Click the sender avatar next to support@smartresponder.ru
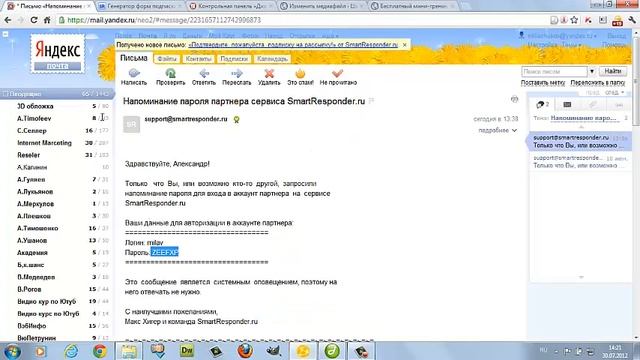 (x=131, y=124)
